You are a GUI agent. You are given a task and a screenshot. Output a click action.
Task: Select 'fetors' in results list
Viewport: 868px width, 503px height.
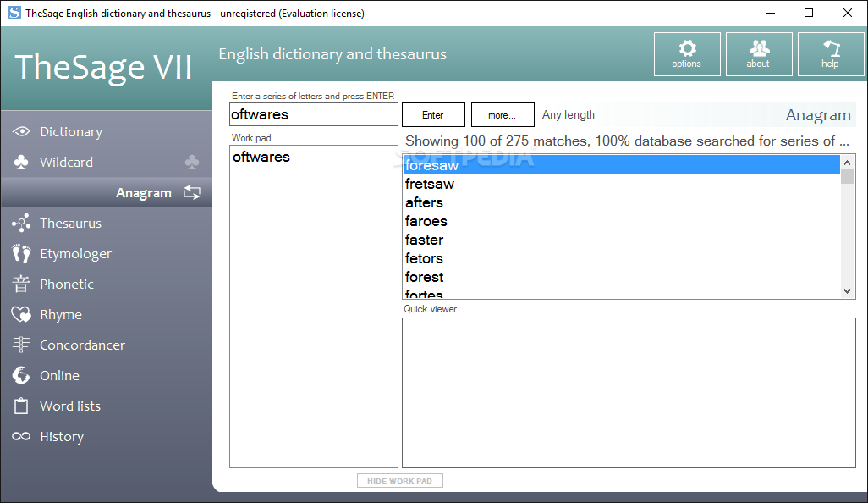[x=621, y=258]
